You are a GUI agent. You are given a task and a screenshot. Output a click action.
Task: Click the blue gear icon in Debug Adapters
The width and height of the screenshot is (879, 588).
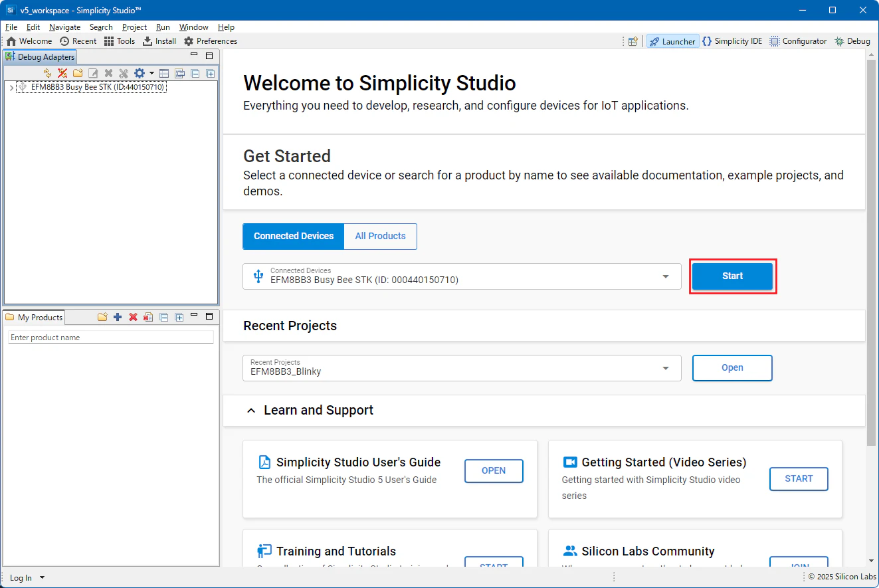tap(139, 73)
